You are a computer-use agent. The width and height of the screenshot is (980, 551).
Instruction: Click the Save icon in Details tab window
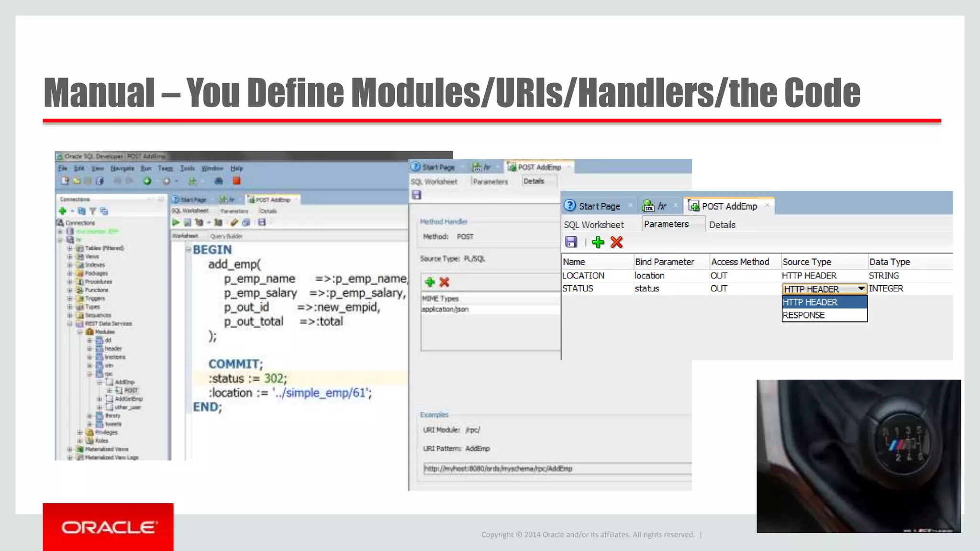point(416,195)
